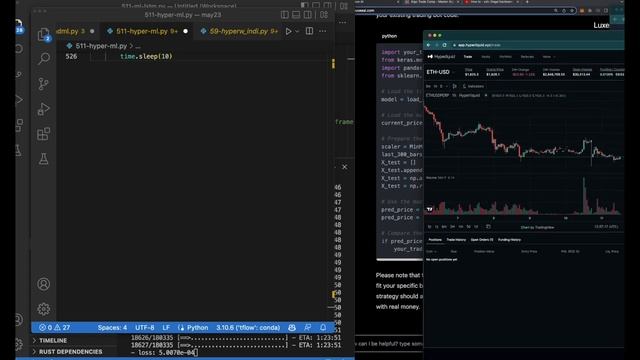The height and width of the screenshot is (360, 640).
Task: Expand the TIMELINE section
Action: pyautogui.click(x=53, y=340)
